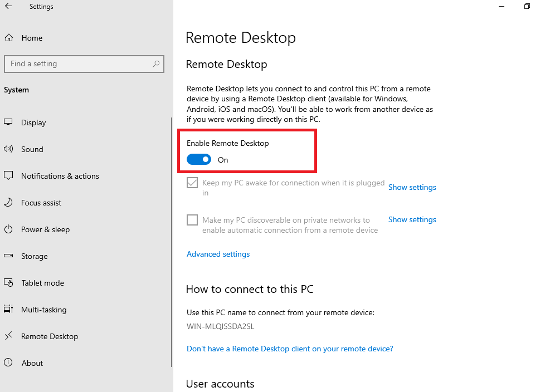Click the About info icon

click(x=8, y=362)
